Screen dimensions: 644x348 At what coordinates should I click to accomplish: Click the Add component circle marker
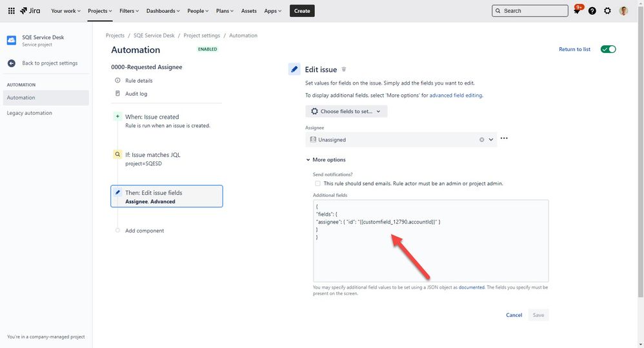tap(117, 230)
